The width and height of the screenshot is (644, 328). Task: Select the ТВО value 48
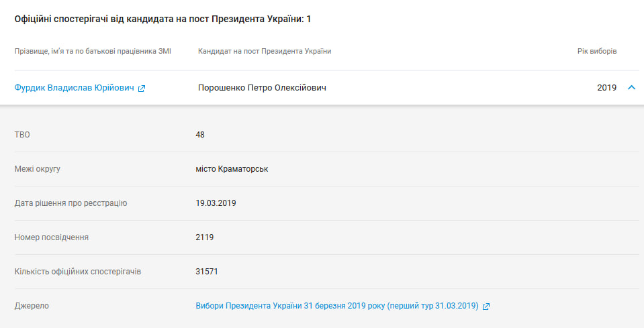pyautogui.click(x=200, y=135)
